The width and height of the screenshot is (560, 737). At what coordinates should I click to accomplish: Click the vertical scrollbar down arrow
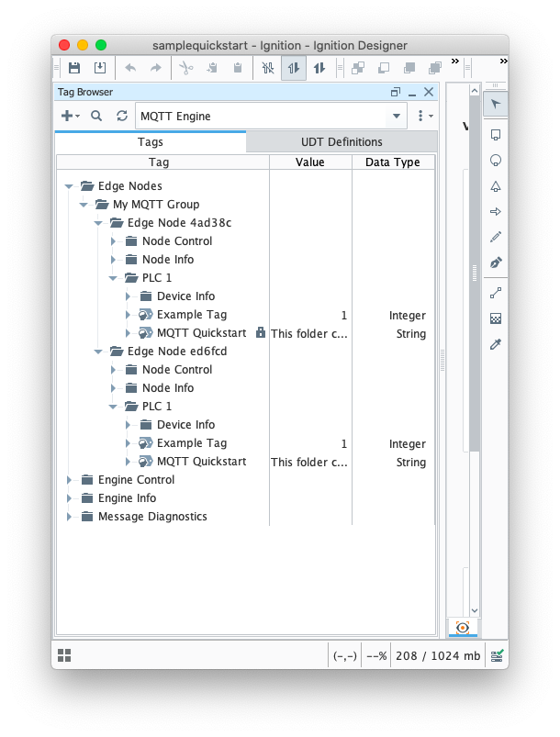475,610
